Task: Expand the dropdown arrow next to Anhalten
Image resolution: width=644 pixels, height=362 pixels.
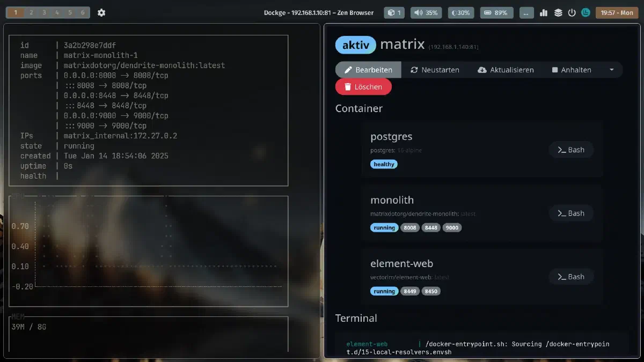Action: click(x=611, y=70)
